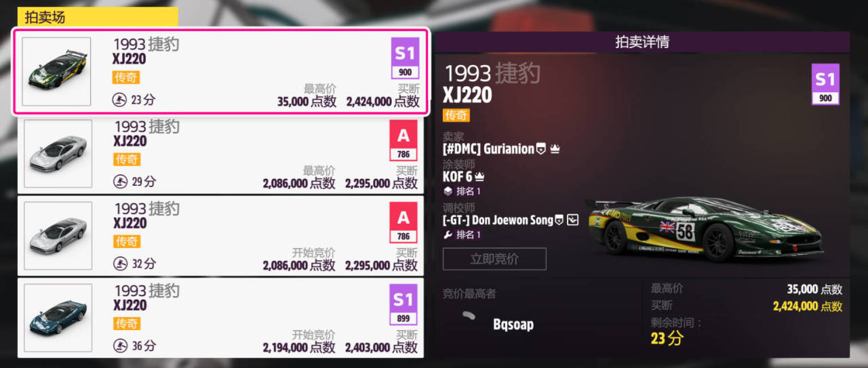The image size is (868, 368).
Task: Select the green livery XJ220 thumbnail
Action: click(x=56, y=71)
